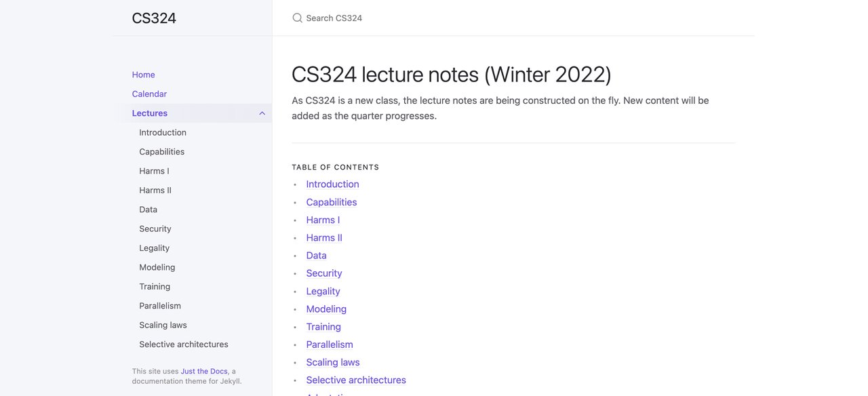Select Parallelism in the sidebar list
The height and width of the screenshot is (396, 868).
160,306
